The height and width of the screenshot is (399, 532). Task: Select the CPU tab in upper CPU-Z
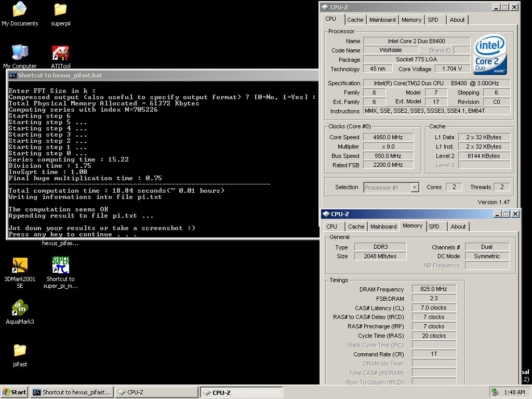331,19
